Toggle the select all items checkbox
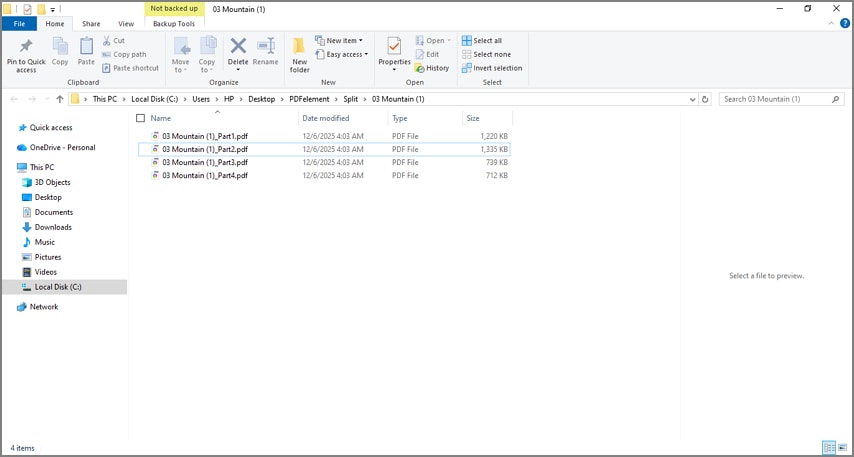Image resolution: width=854 pixels, height=457 pixels. coord(141,118)
